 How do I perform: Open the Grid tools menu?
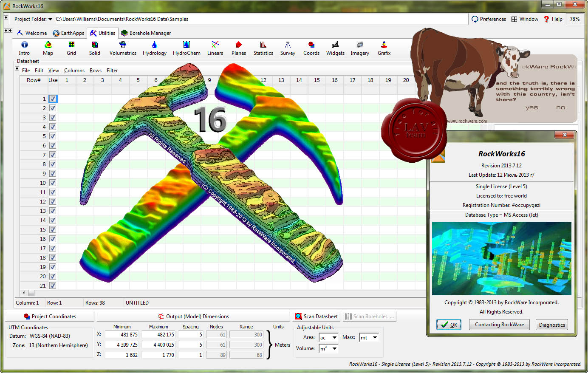click(x=71, y=48)
